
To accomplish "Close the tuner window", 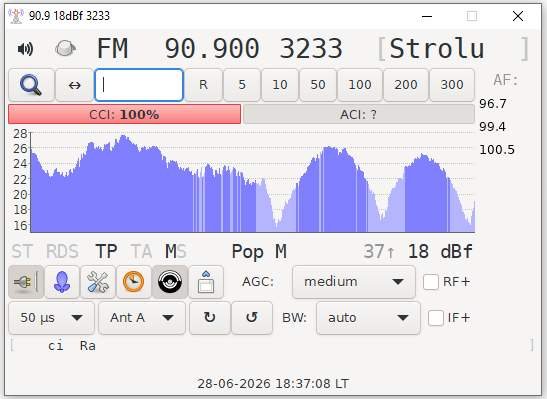I will point(518,16).
